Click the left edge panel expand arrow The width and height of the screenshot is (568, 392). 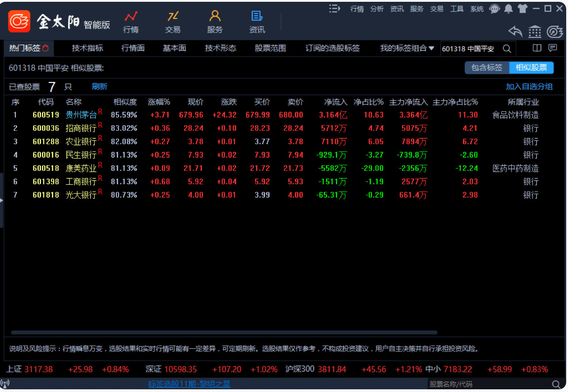1,200
